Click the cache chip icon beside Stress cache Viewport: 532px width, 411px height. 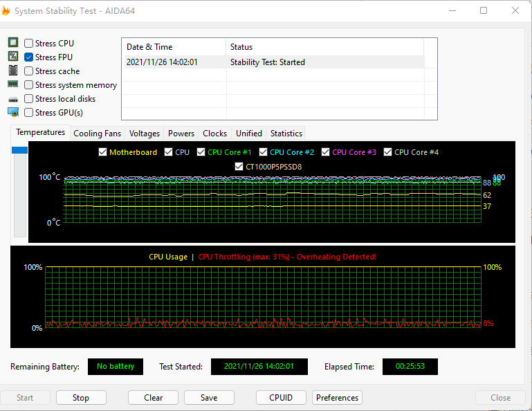(x=13, y=71)
